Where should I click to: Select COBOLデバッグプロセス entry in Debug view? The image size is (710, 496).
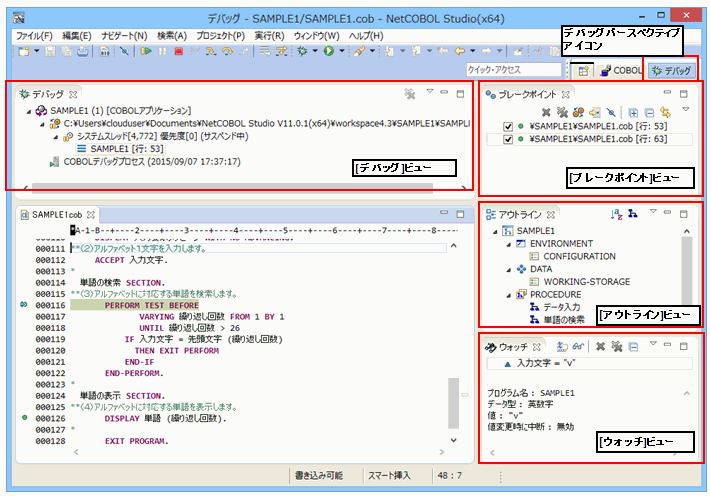point(146,162)
